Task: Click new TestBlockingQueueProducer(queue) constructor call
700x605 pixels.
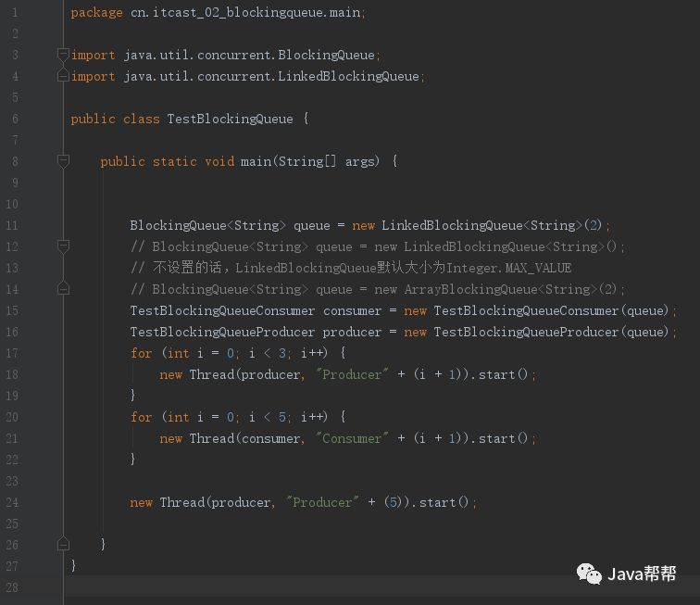Action: (536, 332)
